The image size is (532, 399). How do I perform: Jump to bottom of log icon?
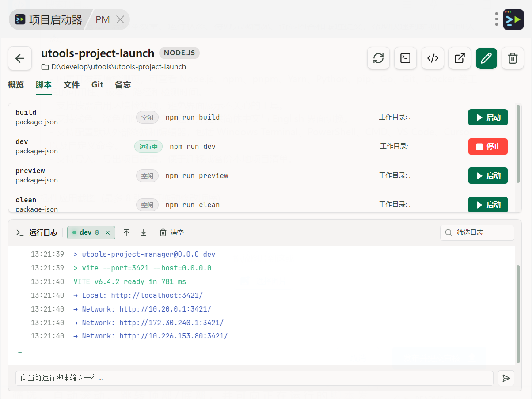144,232
